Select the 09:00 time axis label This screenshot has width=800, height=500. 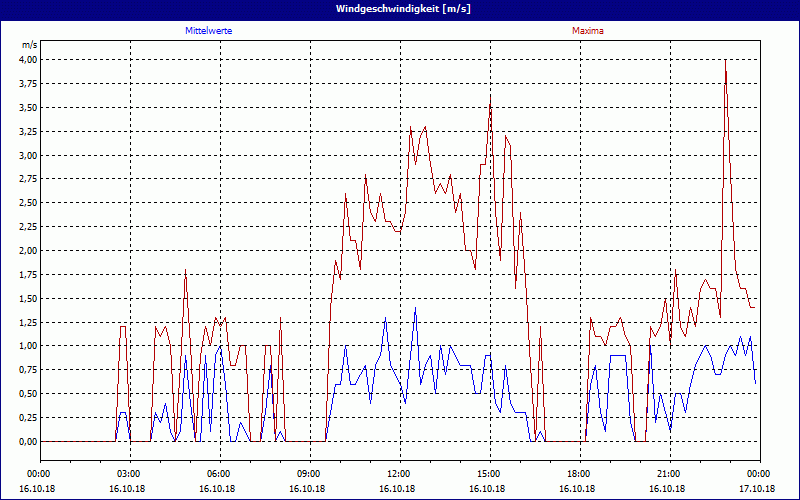pyautogui.click(x=308, y=474)
